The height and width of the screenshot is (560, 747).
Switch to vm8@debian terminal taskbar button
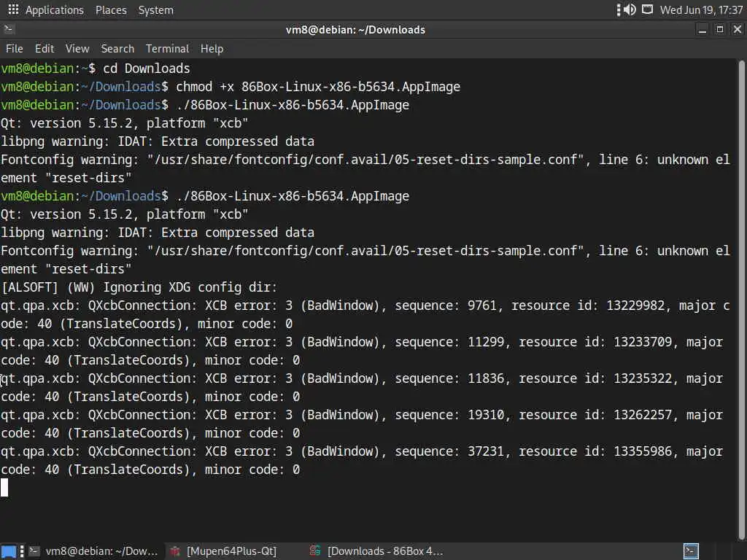pyautogui.click(x=93, y=551)
